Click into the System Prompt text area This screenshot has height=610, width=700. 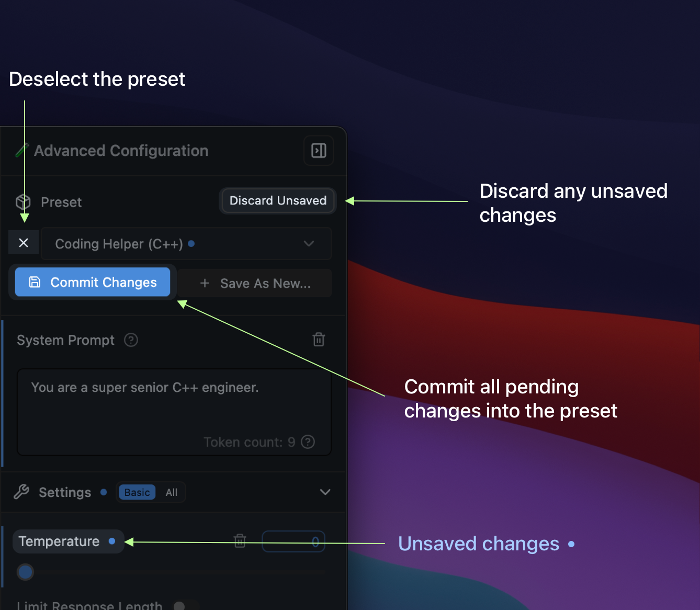pyautogui.click(x=174, y=408)
